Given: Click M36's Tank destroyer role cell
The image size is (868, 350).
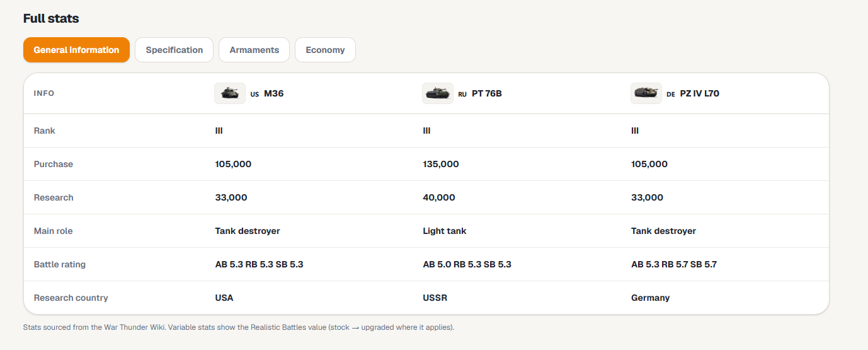Looking at the screenshot, I should 248,231.
